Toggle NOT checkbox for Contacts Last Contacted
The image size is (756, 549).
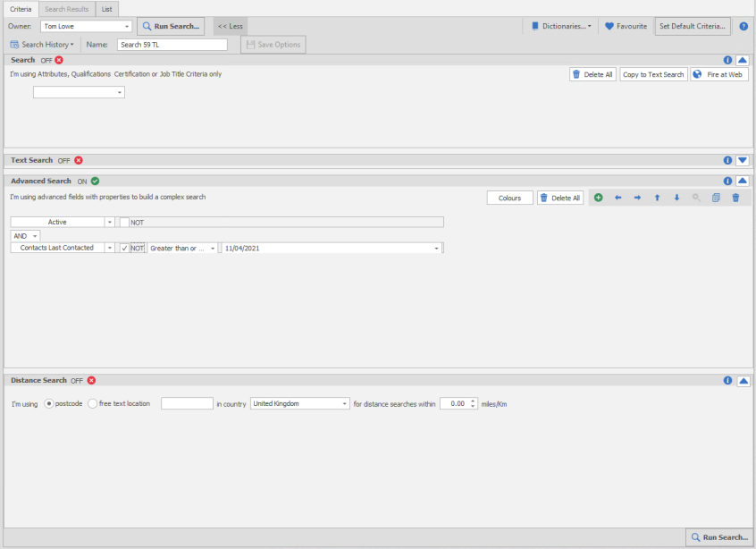coord(124,249)
